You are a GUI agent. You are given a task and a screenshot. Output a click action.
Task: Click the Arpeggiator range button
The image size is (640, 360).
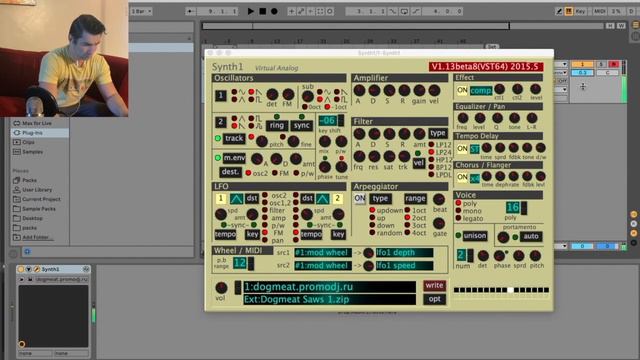click(415, 198)
